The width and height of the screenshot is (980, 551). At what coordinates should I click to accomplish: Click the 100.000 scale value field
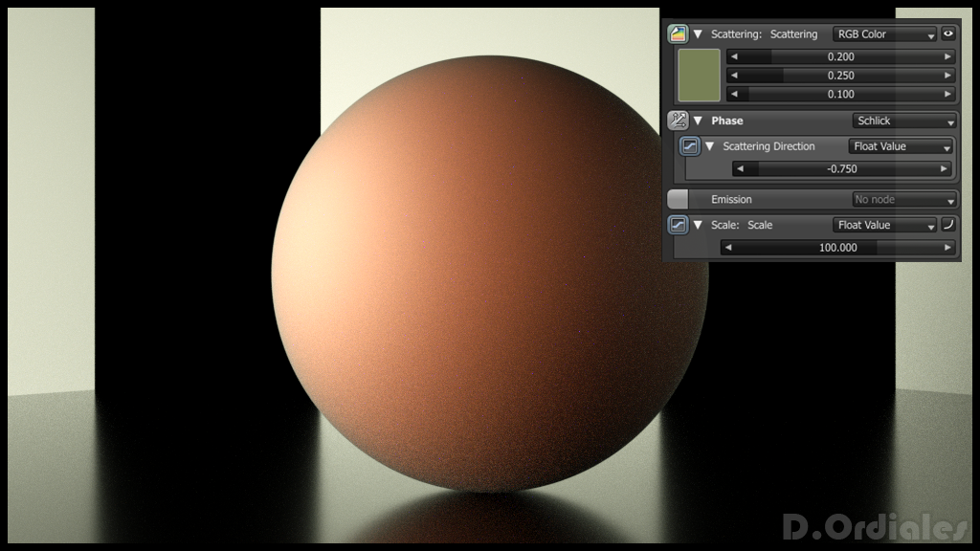(838, 248)
